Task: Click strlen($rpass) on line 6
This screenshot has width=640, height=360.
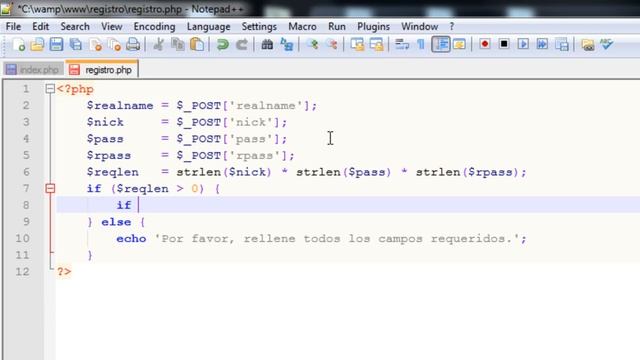Action: [467, 172]
